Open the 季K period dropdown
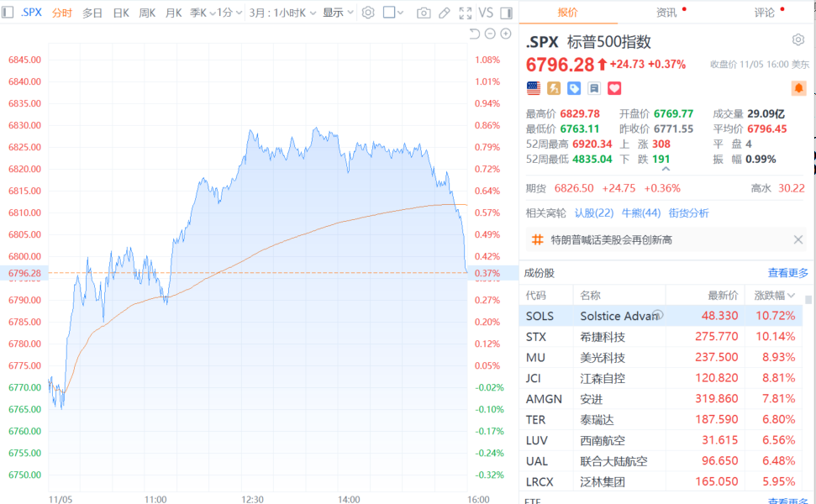The height and width of the screenshot is (504, 816). pyautogui.click(x=199, y=13)
